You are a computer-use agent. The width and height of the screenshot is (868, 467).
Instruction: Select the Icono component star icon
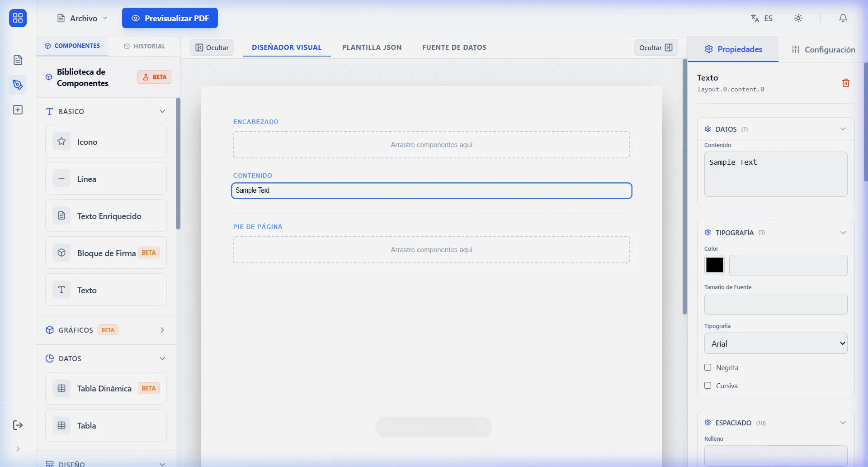click(61, 142)
